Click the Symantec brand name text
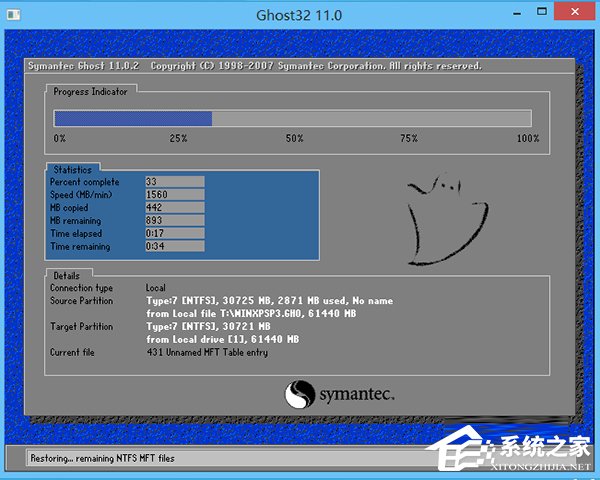 (359, 395)
